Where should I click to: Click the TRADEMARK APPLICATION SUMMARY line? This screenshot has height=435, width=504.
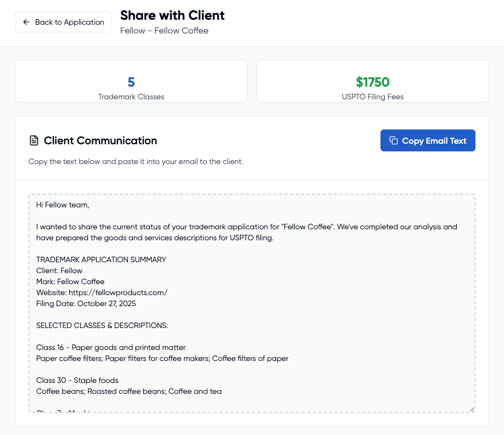click(x=101, y=259)
